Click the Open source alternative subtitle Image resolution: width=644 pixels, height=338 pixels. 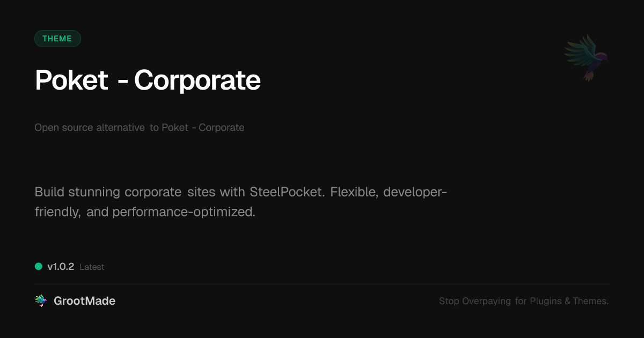90,128
